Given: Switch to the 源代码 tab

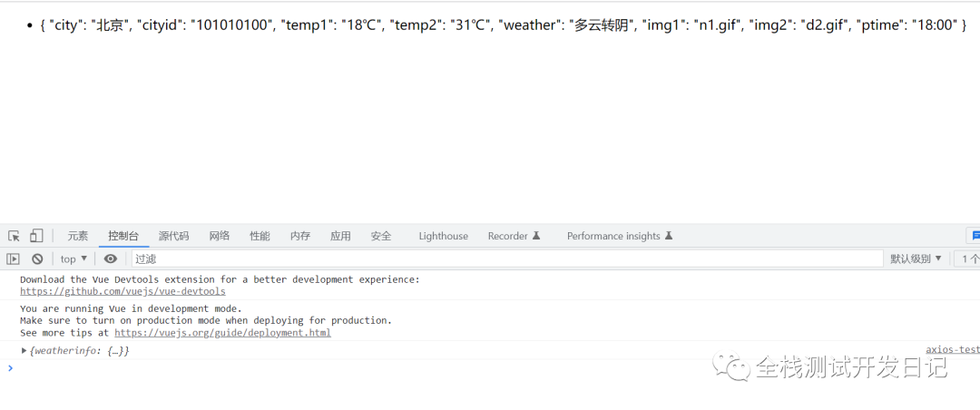Looking at the screenshot, I should (x=173, y=236).
